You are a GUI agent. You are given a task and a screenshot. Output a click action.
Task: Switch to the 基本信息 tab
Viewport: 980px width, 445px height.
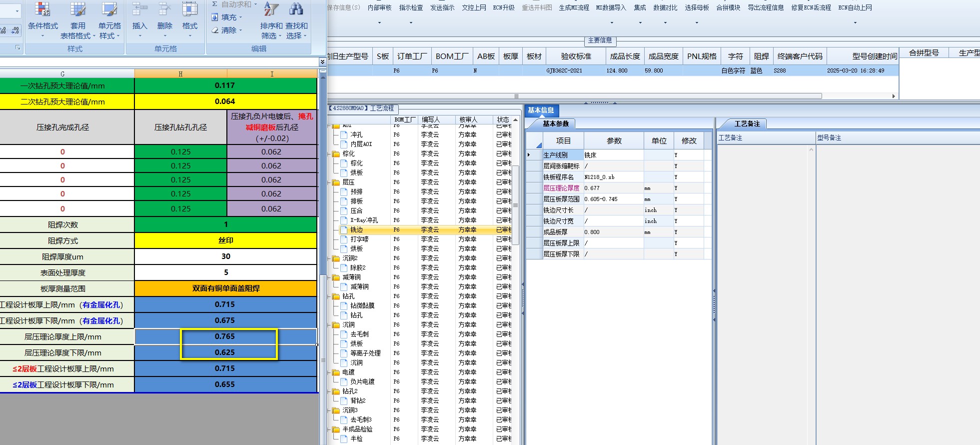541,110
